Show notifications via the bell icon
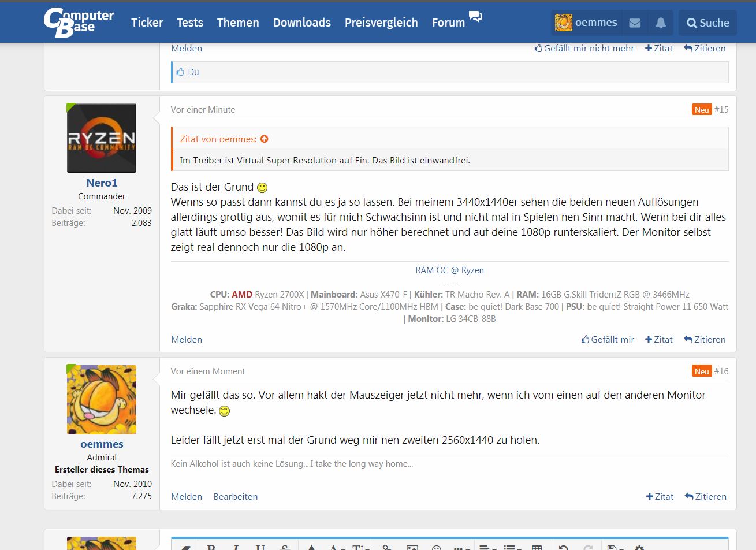This screenshot has width=756, height=550. click(x=661, y=23)
